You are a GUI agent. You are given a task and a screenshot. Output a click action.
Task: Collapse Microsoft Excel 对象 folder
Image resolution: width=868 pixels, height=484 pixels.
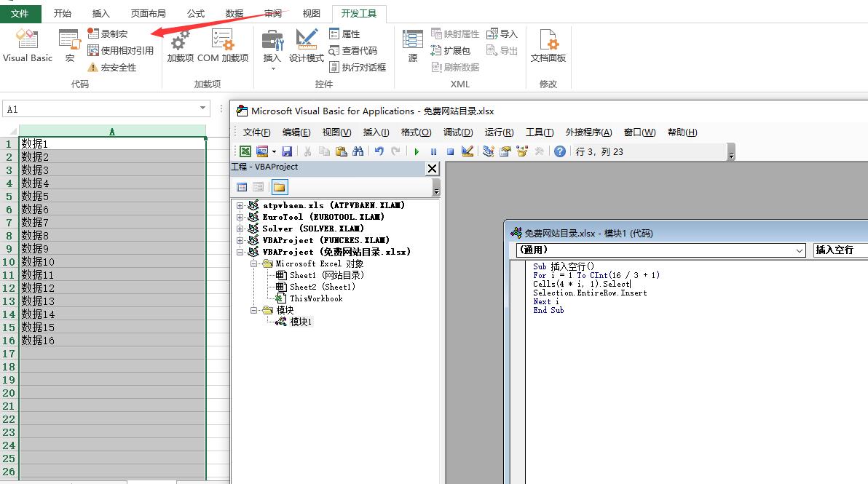253,264
